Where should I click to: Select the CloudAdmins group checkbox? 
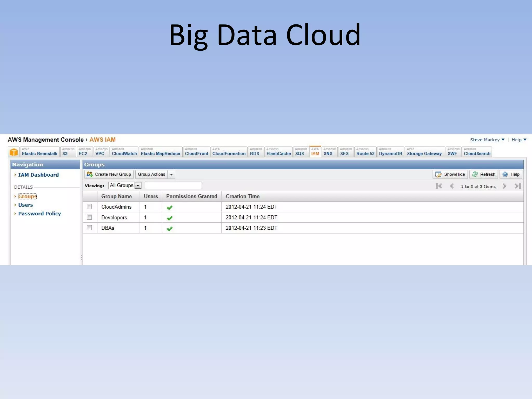coord(89,207)
